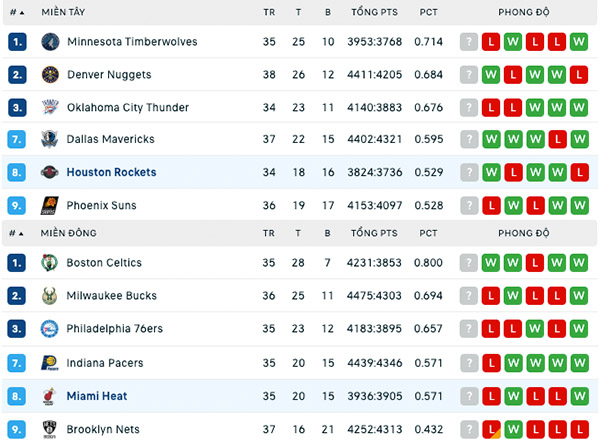Click the Dallas Mavericks team logo
The image size is (600, 444).
50,139
